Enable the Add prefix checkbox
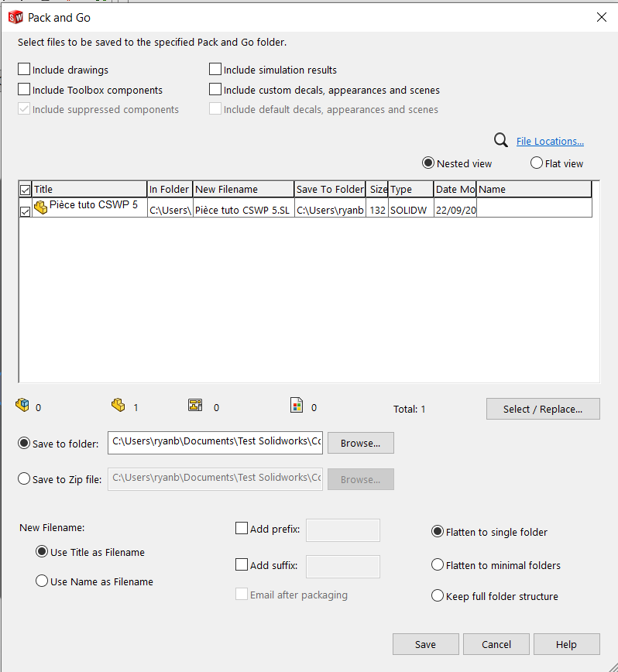Viewport: 618px width, 672px height. tap(241, 529)
